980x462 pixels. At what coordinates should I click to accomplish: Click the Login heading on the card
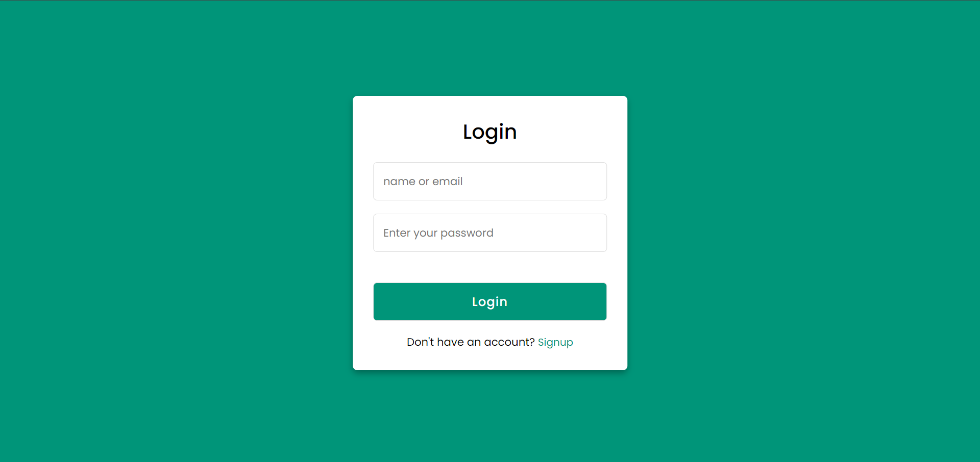pyautogui.click(x=490, y=132)
